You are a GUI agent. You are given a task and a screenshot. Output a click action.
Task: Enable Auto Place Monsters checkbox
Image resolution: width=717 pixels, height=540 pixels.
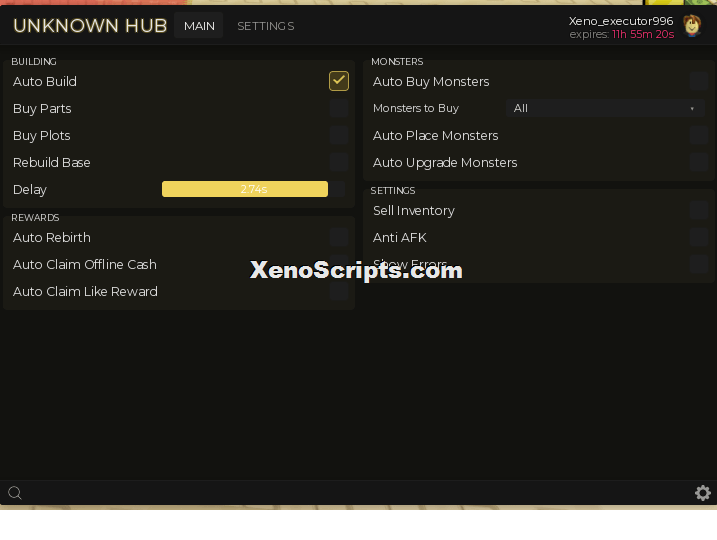click(x=699, y=135)
